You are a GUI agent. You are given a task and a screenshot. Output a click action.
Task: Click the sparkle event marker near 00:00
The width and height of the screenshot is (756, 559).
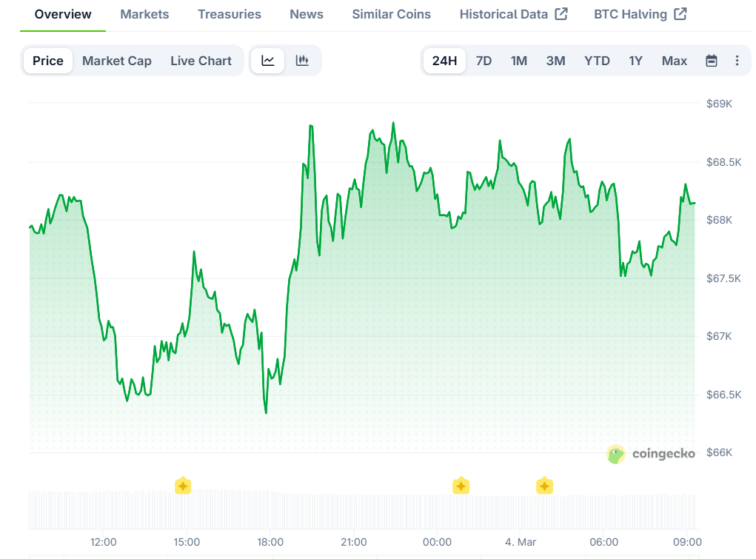(x=461, y=486)
